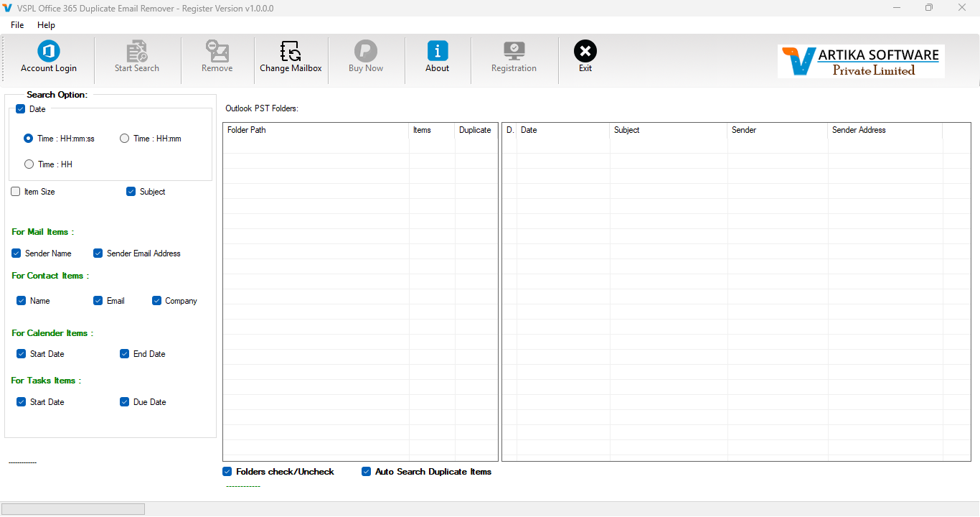980x517 pixels.
Task: Select the Time : HH radio button
Action: pyautogui.click(x=29, y=164)
